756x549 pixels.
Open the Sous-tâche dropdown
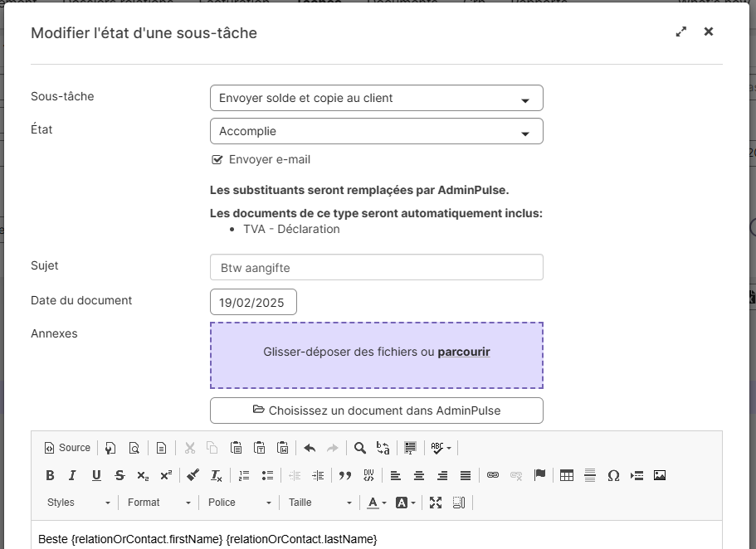376,98
